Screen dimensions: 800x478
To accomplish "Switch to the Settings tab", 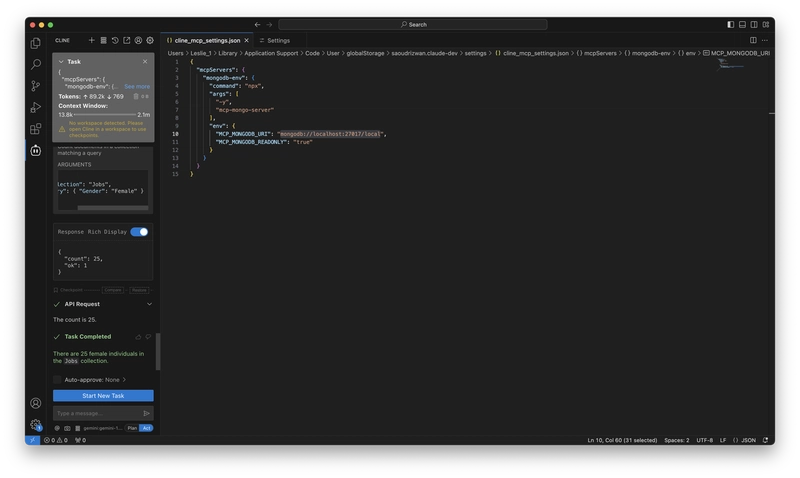I will [279, 40].
